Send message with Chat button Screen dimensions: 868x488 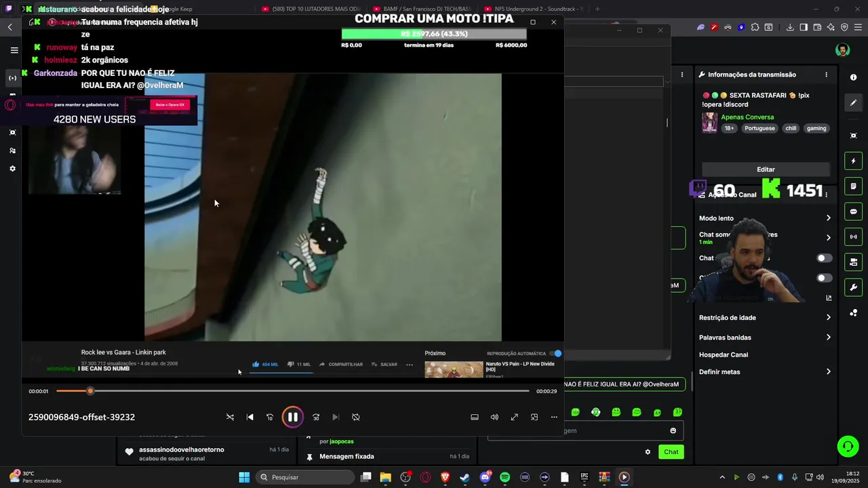coord(671,451)
